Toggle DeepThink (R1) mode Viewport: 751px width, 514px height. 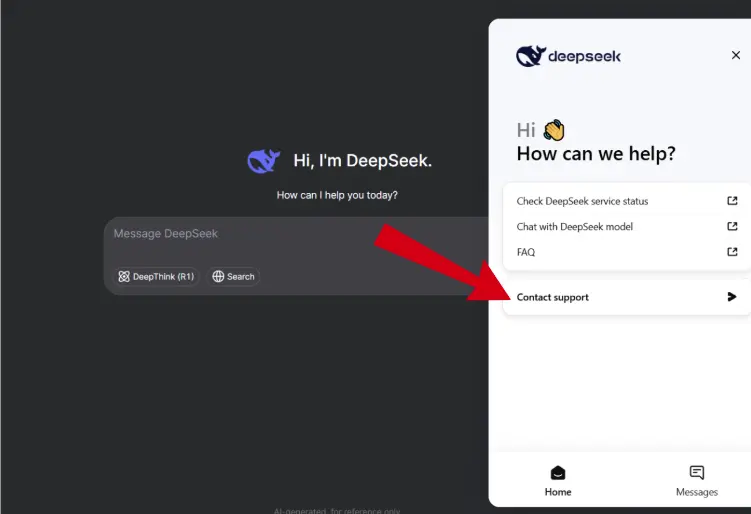point(156,276)
